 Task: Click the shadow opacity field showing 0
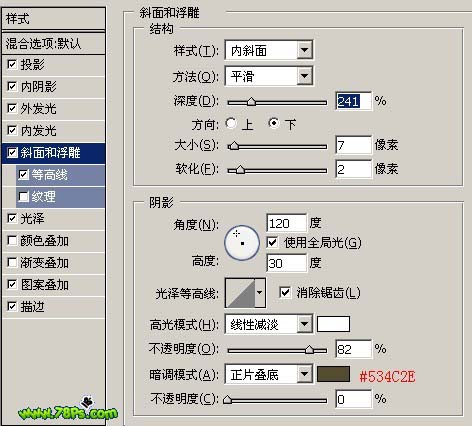pos(353,399)
